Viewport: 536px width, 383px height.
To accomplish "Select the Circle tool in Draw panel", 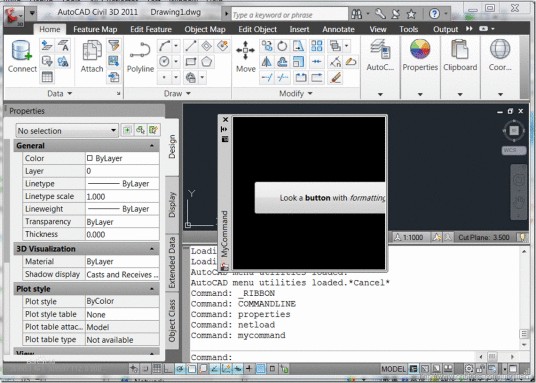I will (165, 62).
